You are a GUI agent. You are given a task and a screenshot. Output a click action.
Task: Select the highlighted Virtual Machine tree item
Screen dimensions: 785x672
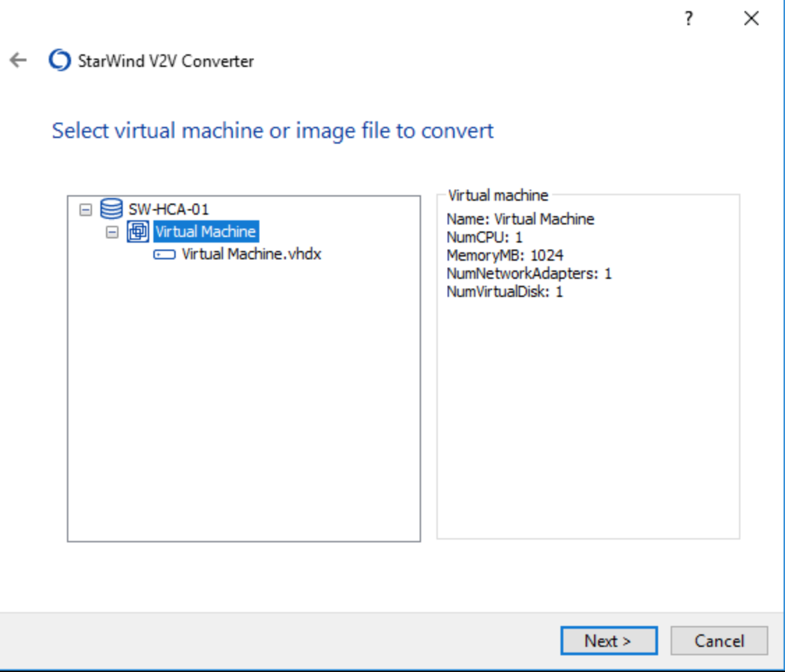[x=206, y=231]
